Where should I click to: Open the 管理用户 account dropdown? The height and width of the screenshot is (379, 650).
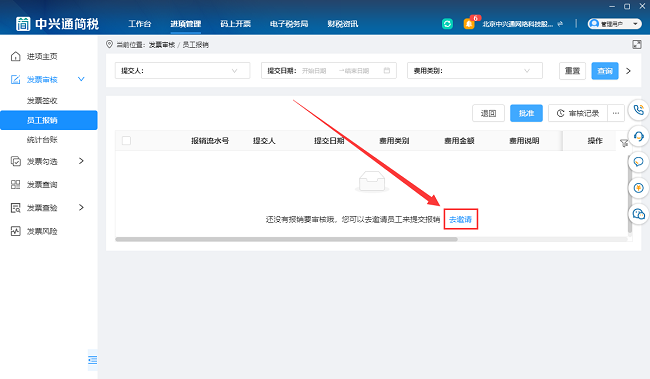(614, 24)
